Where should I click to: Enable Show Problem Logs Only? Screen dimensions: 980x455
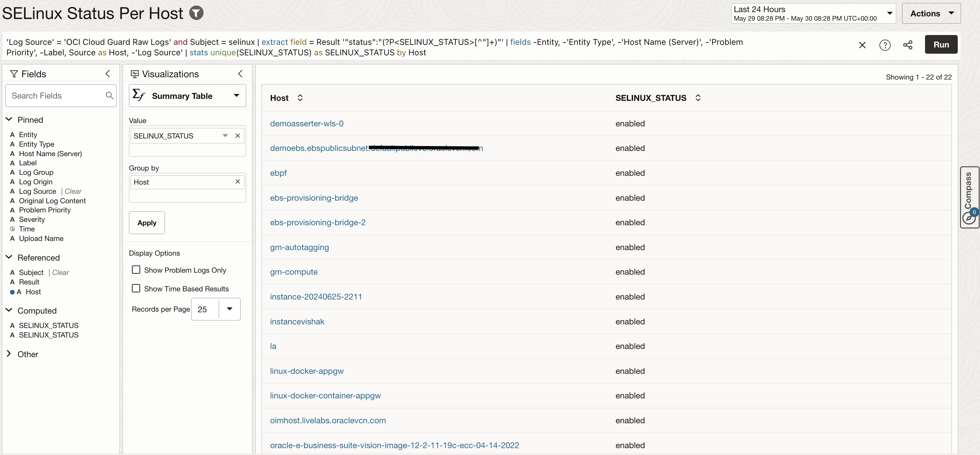click(136, 270)
